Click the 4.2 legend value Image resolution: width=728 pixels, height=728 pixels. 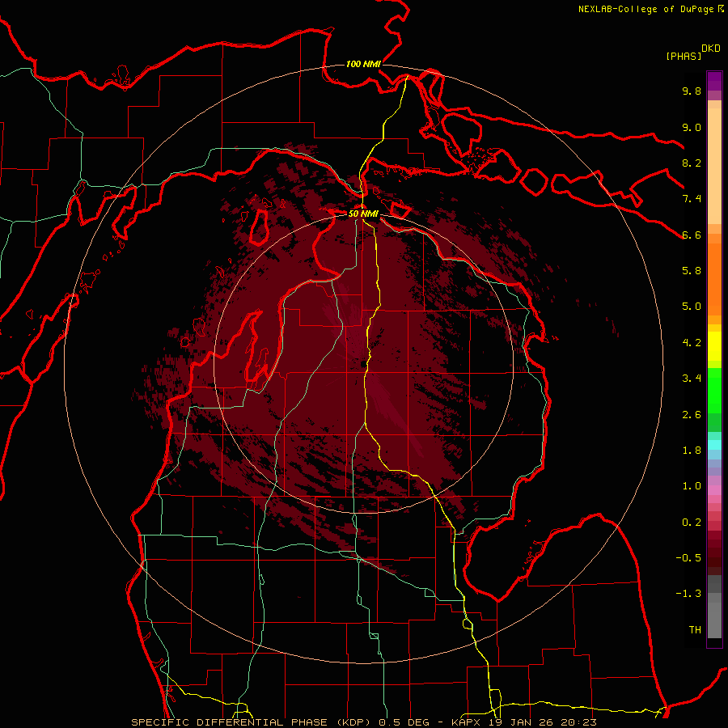[x=692, y=343]
